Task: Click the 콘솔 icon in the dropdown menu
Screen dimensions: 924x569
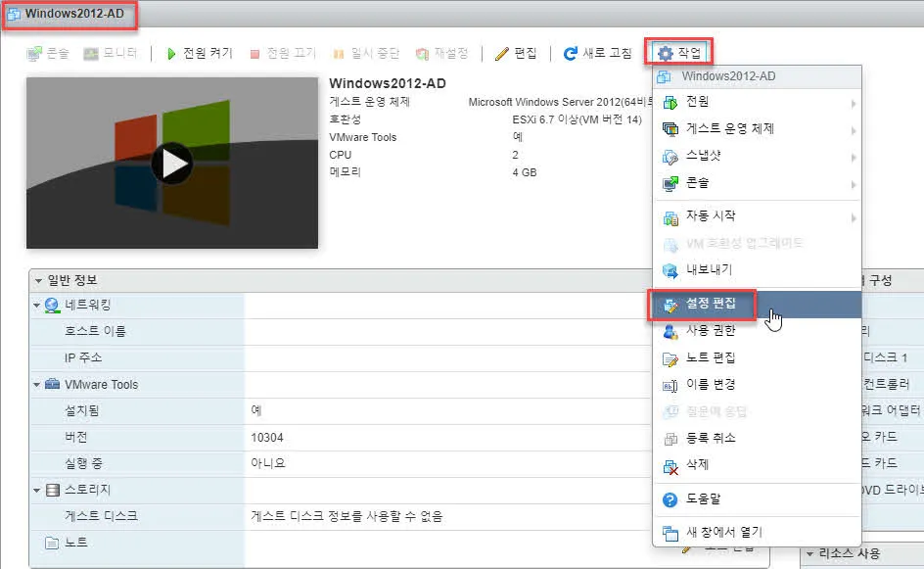Action: pos(670,183)
